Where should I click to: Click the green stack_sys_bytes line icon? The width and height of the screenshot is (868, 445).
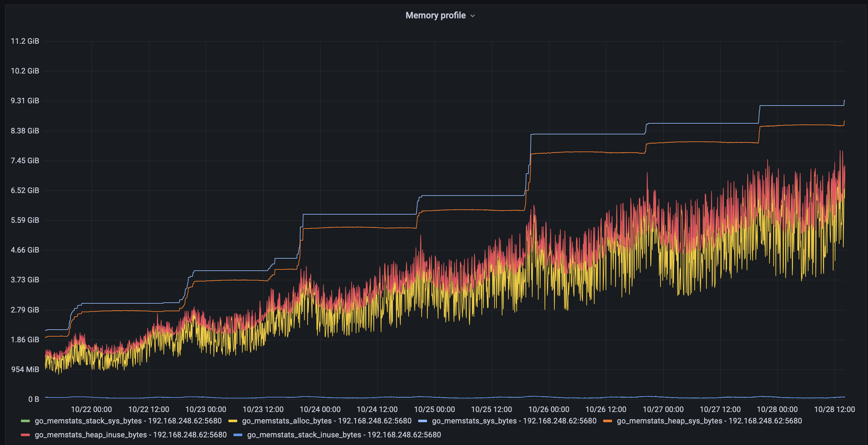25,421
